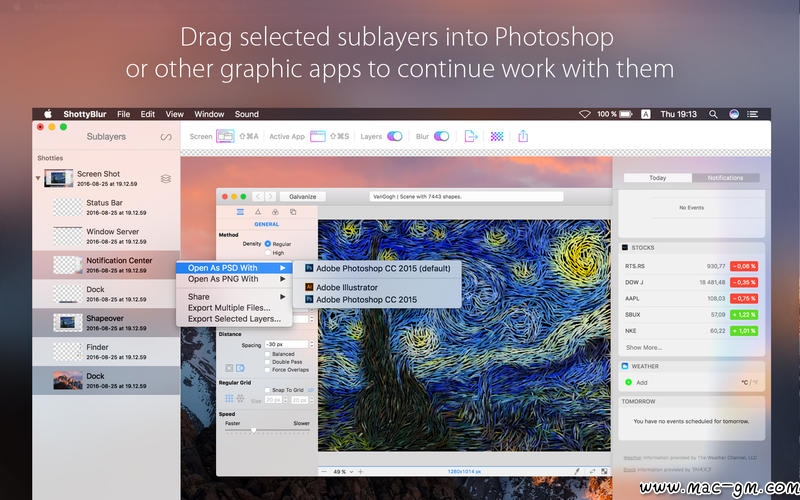The height and width of the screenshot is (500, 800).
Task: Click the link icon beside Sublayers title
Action: click(166, 137)
